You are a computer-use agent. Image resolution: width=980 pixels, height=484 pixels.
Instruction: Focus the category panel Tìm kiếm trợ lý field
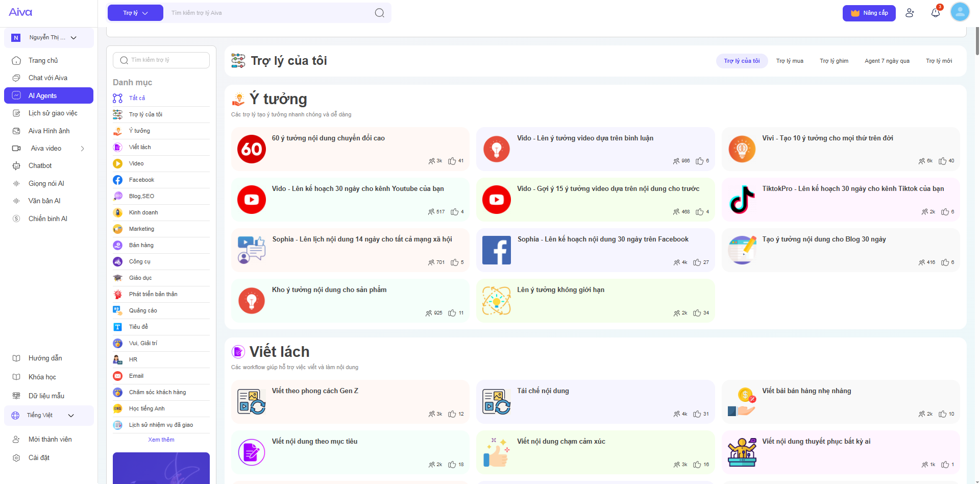click(161, 60)
